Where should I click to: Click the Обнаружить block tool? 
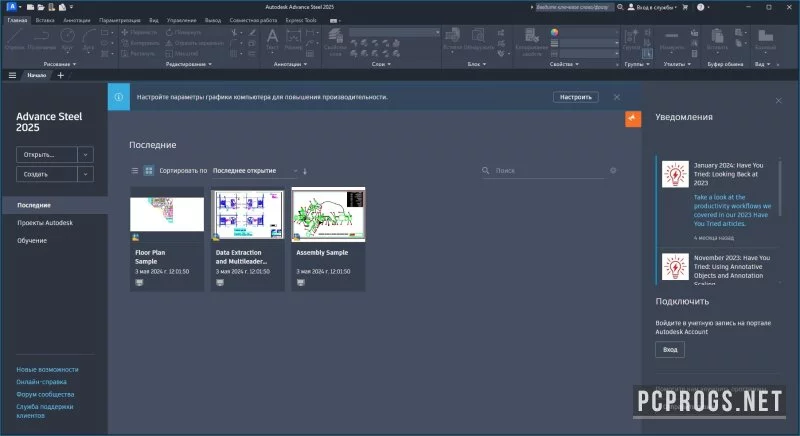coord(479,39)
